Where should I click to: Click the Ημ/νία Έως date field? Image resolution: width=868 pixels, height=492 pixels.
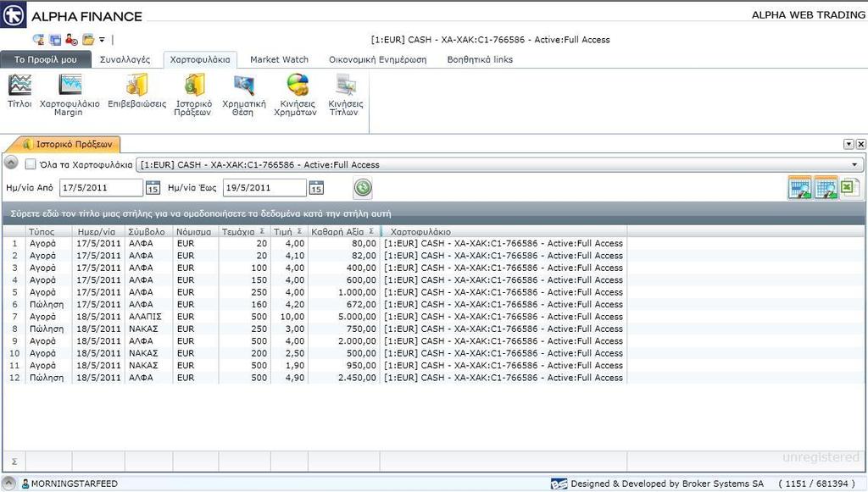click(264, 187)
